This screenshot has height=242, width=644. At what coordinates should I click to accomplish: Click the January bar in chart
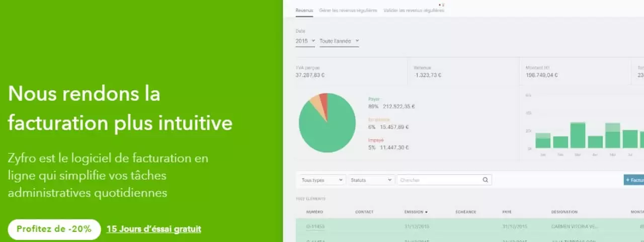click(x=543, y=141)
